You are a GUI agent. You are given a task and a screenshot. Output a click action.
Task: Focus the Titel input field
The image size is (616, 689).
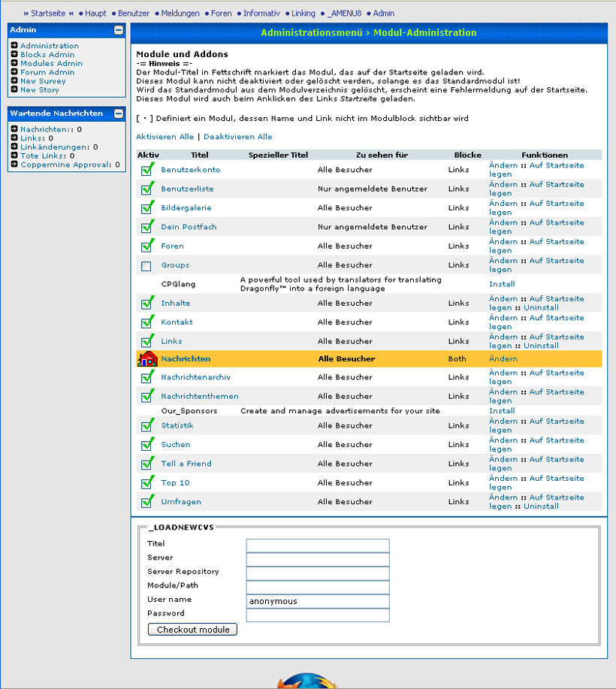pos(318,545)
